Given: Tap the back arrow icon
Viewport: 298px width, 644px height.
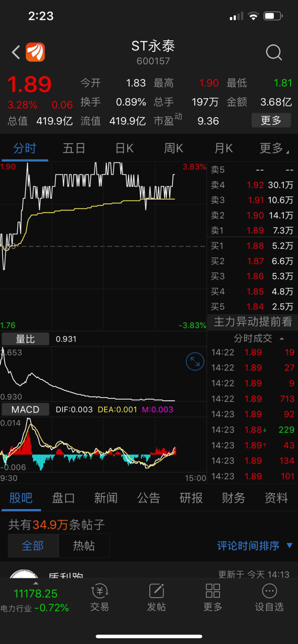Looking at the screenshot, I should pos(16,52).
